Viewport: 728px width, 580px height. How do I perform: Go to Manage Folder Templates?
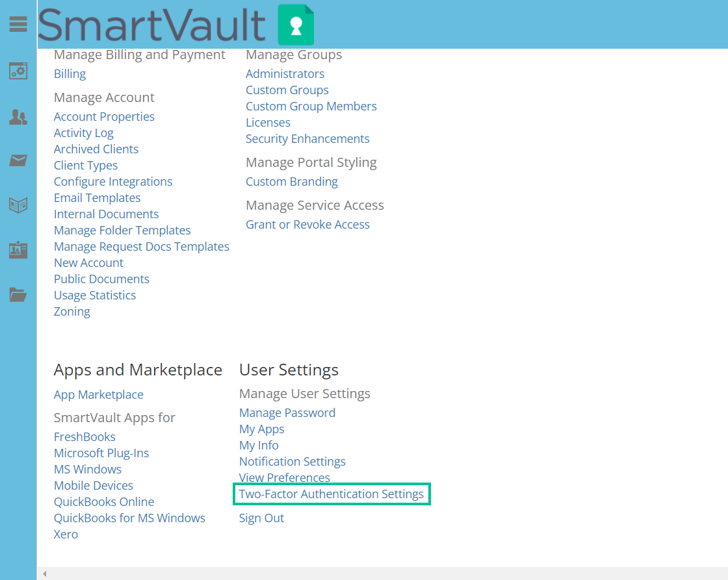[122, 230]
